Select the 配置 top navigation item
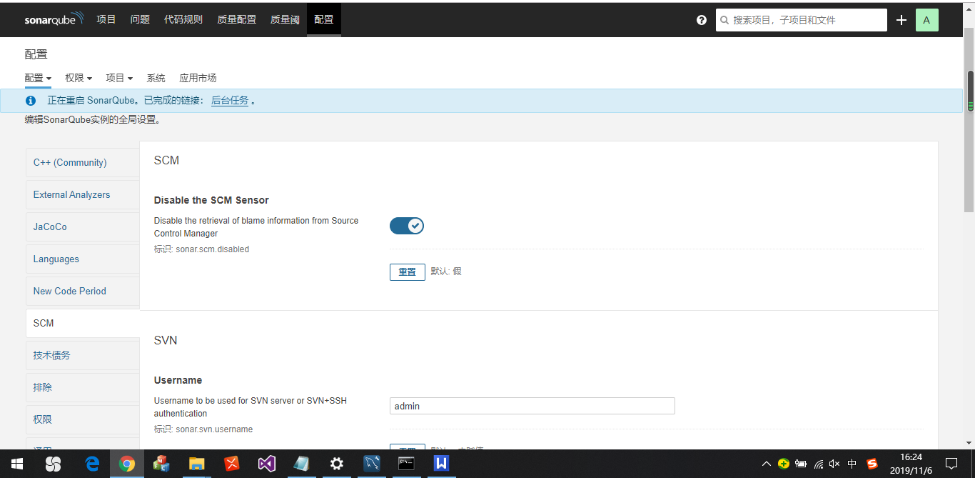This screenshot has width=980, height=478. tap(324, 19)
